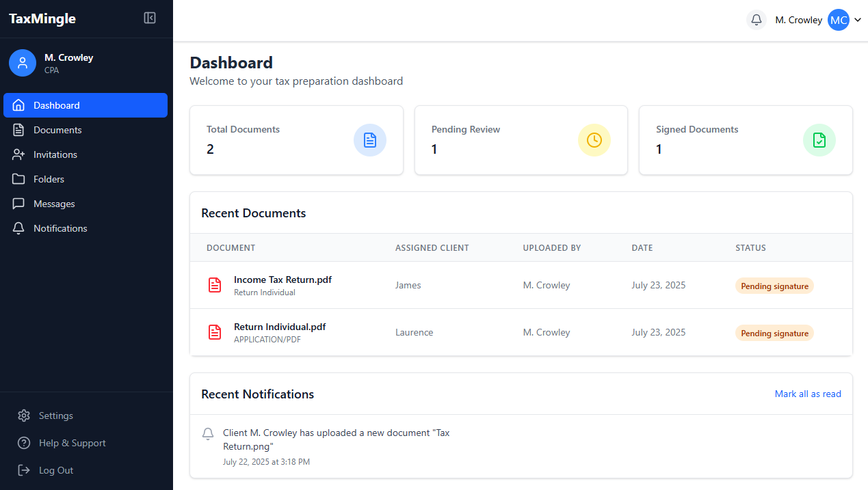Open Messages from the sidebar

55,203
